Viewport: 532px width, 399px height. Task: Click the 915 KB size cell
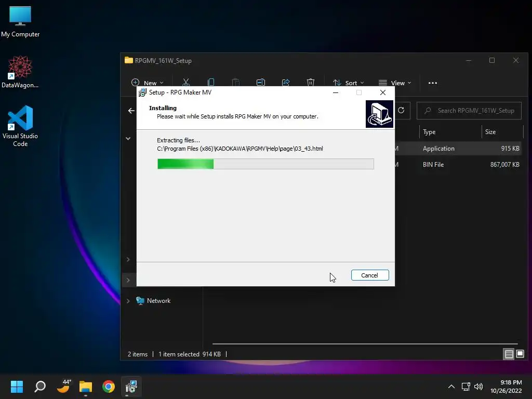[x=510, y=148]
